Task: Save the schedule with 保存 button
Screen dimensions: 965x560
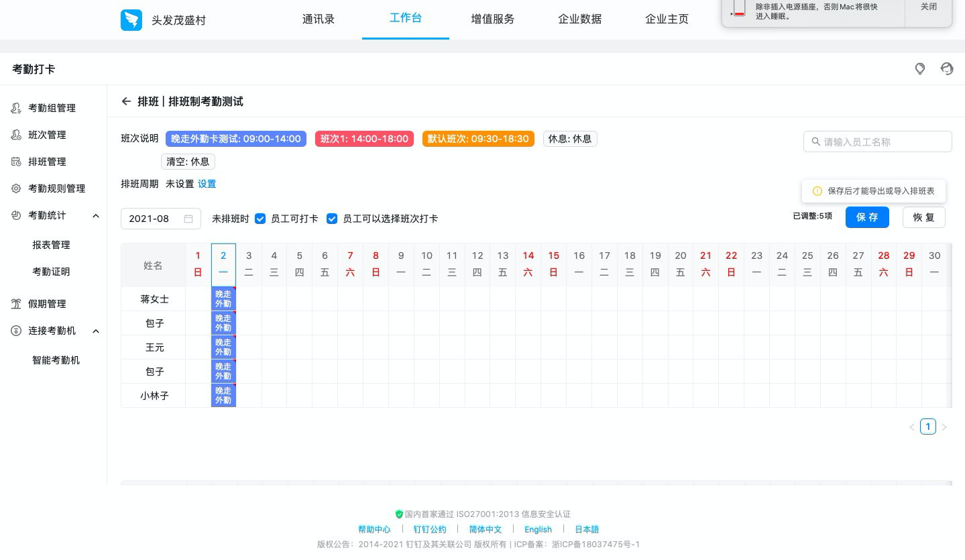Action: 867,217
